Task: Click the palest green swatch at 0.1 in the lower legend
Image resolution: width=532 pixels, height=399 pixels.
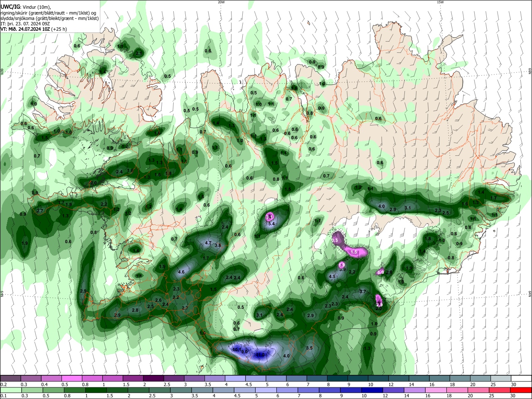Action: tap(10, 390)
